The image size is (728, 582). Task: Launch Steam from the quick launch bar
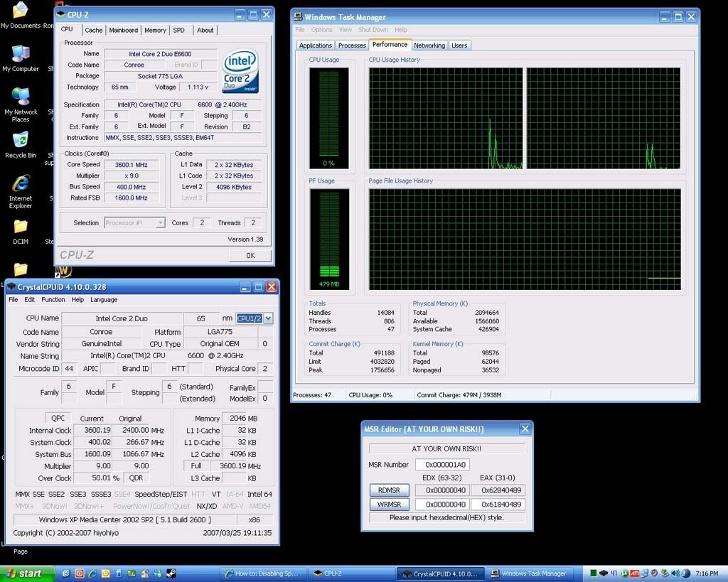coord(170,573)
